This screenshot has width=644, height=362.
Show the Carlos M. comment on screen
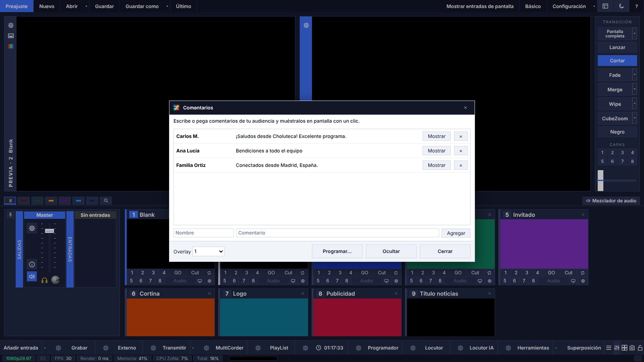click(437, 136)
